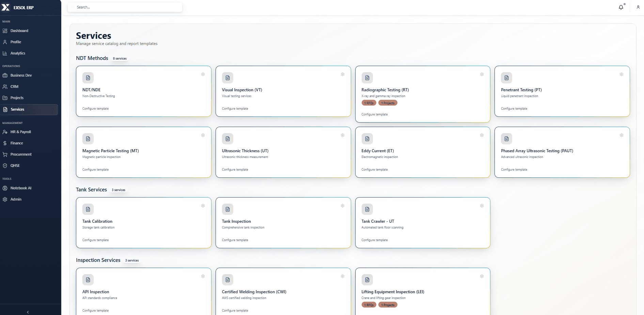The width and height of the screenshot is (644, 315).
Task: Open settings gear on Visual Inspection card
Action: [x=343, y=74]
